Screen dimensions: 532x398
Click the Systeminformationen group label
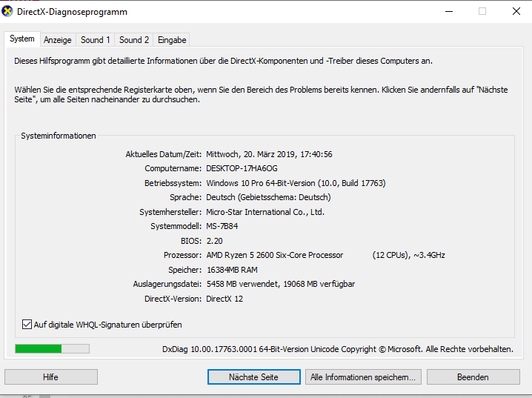(59, 136)
